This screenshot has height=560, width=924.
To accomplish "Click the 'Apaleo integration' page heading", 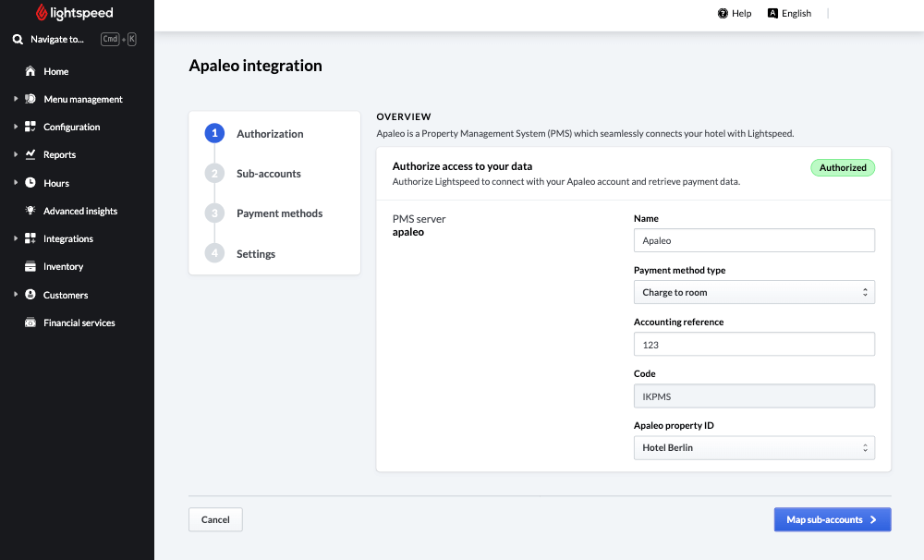I will point(255,66).
